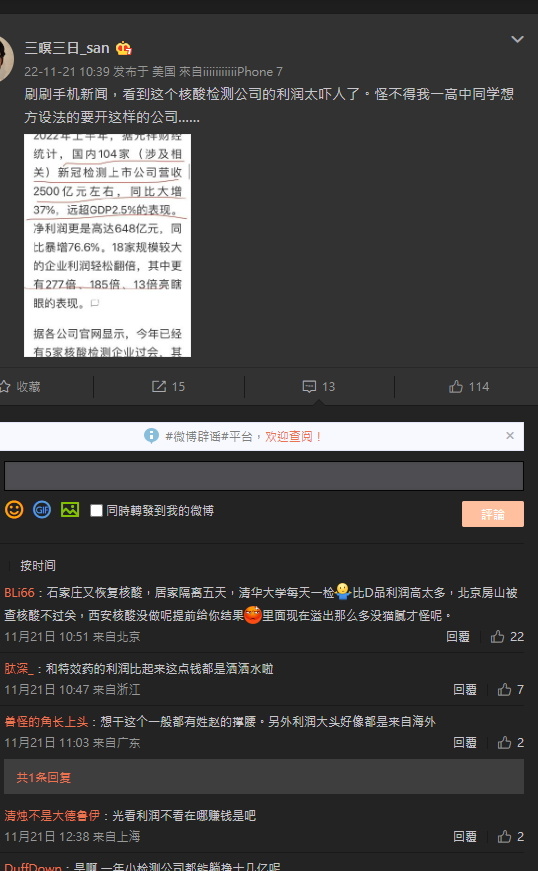This screenshot has width=538, height=871.
Task: Open the emoji picker smiley icon
Action: click(x=14, y=510)
